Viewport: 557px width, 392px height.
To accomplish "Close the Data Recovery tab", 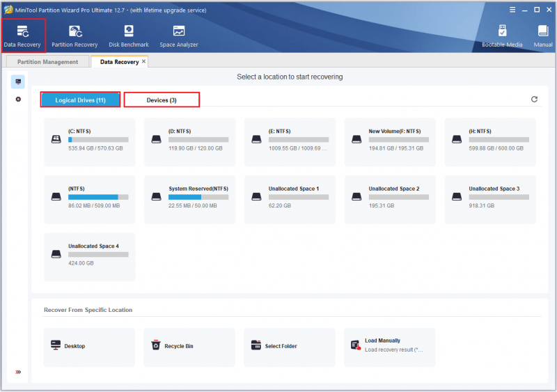I will click(x=143, y=61).
